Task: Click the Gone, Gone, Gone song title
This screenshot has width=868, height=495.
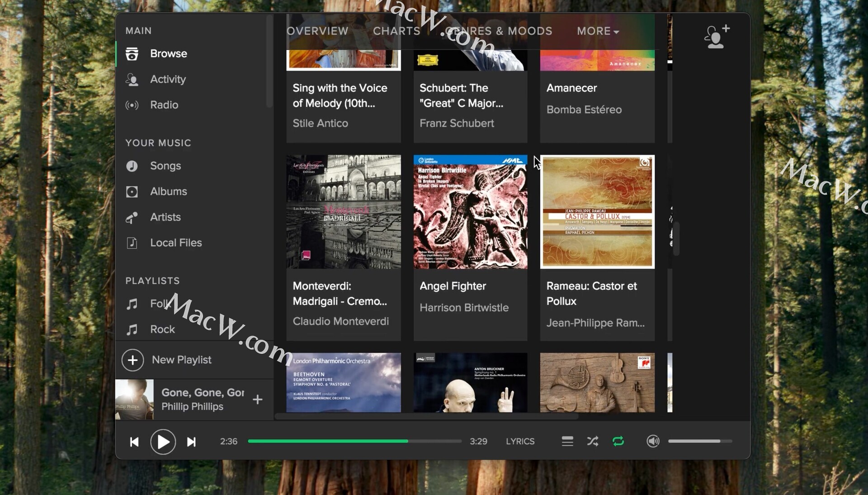Action: pyautogui.click(x=203, y=393)
